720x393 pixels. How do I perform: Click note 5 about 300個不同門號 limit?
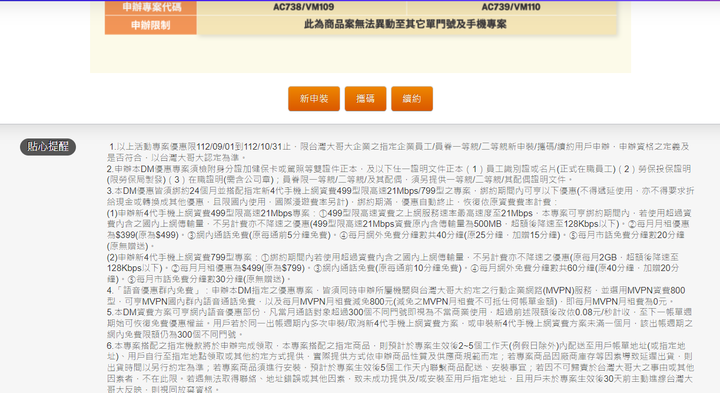399,323
